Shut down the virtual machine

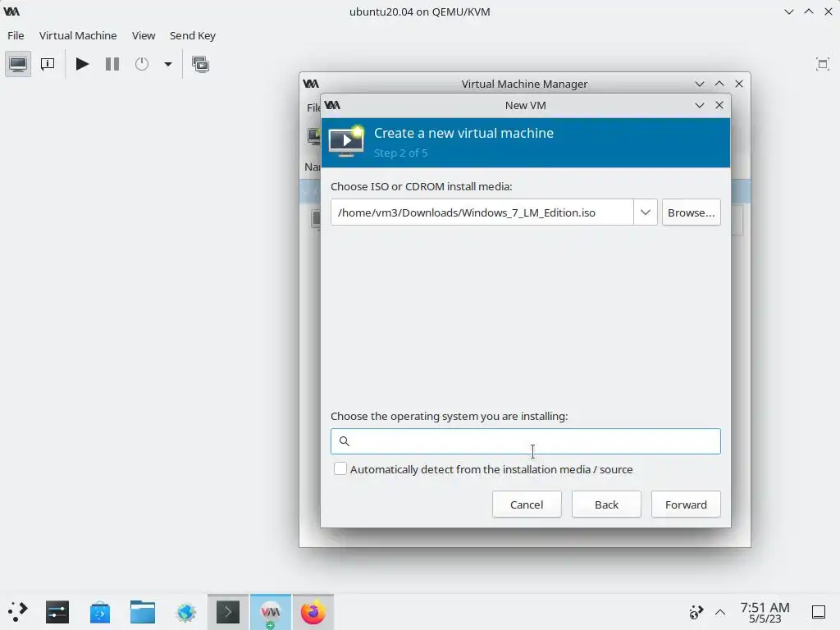tap(142, 64)
